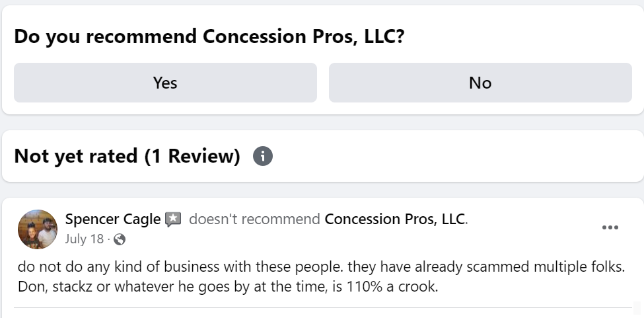
Task: Click the star badge beside Spencer Cagle
Action: click(173, 219)
